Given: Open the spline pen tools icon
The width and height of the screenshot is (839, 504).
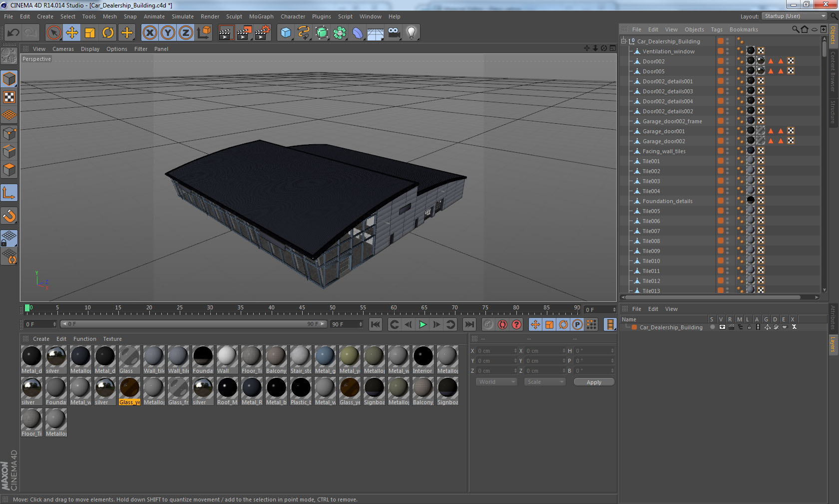Looking at the screenshot, I should (x=304, y=33).
